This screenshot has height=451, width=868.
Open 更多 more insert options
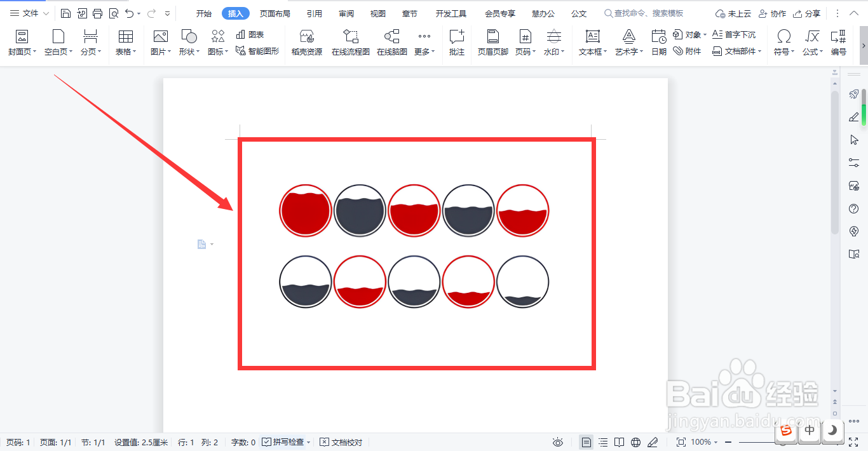tap(424, 43)
